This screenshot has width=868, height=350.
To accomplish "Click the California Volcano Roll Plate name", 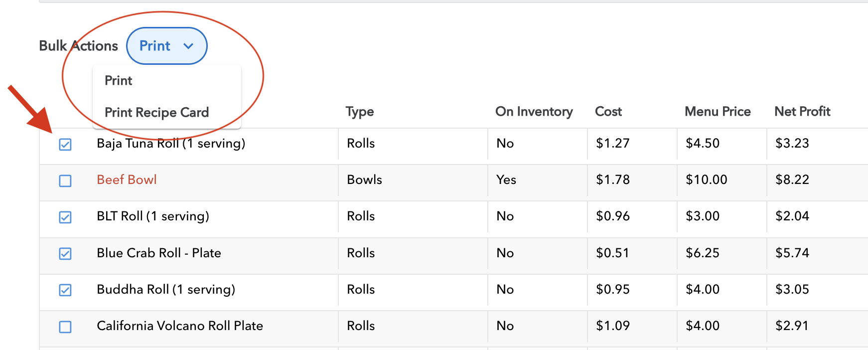I will 180,326.
